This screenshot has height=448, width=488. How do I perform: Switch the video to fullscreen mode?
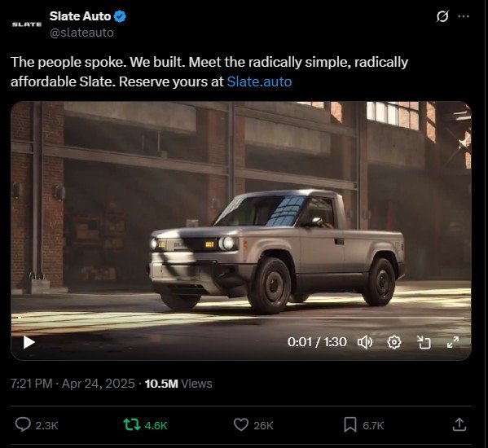pos(453,342)
